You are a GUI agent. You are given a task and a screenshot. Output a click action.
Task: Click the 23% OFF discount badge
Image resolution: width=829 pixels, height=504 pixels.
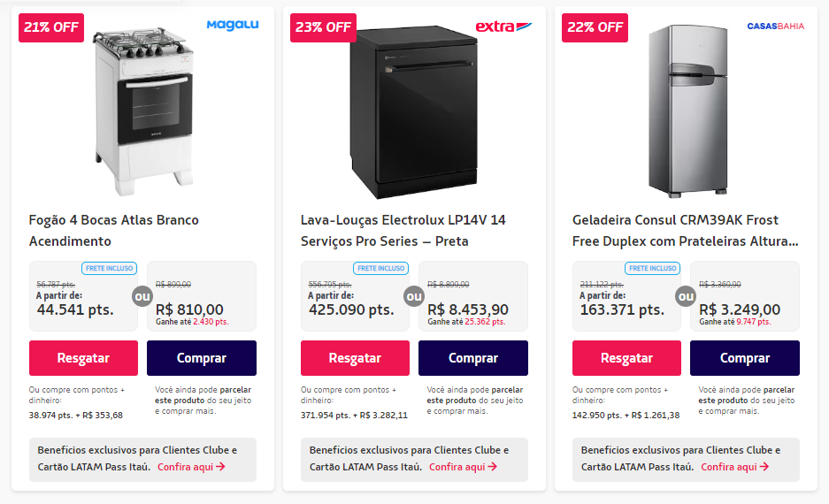(x=323, y=27)
